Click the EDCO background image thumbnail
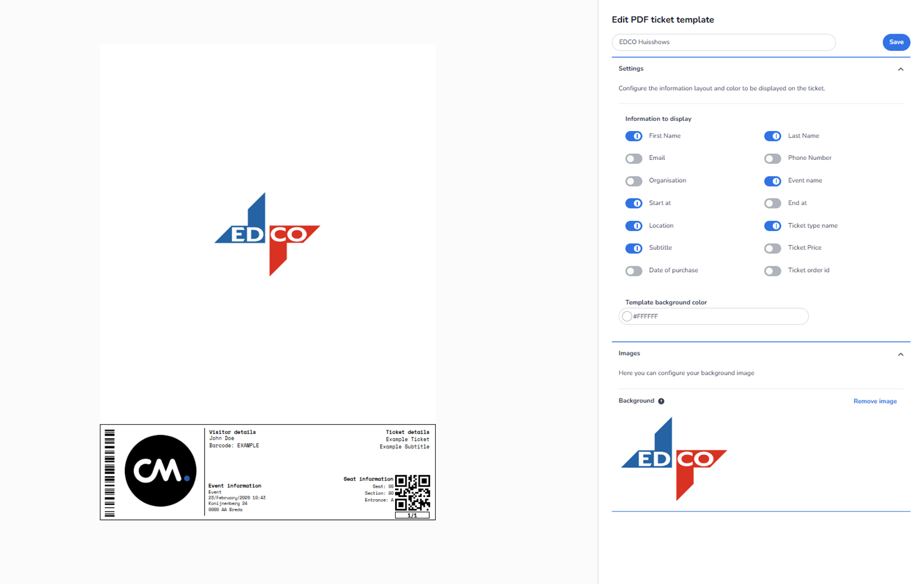 674,459
